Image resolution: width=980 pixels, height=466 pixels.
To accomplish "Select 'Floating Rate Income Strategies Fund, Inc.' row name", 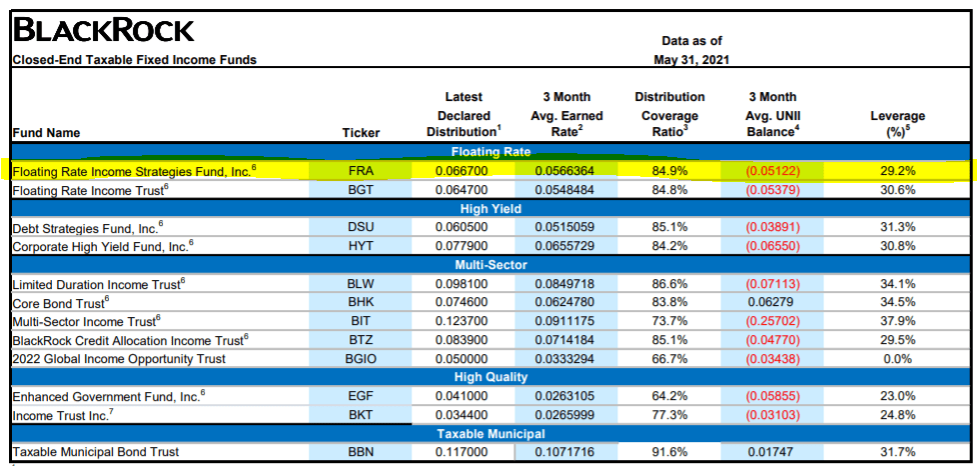I will click(135, 171).
